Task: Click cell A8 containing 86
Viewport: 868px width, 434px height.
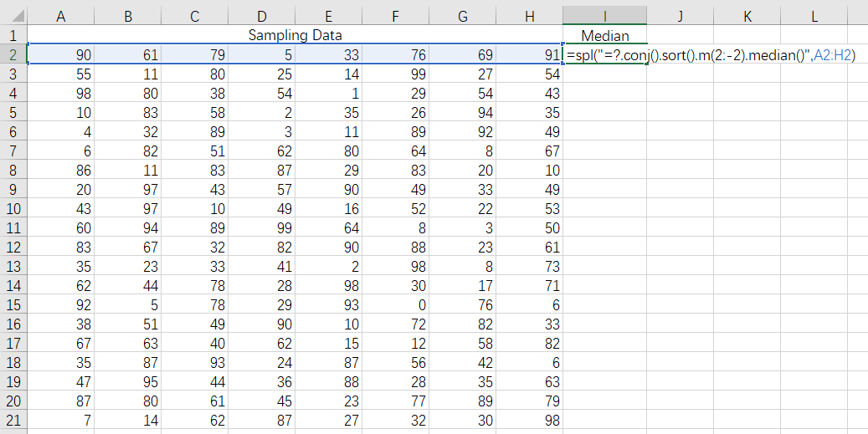Action: pyautogui.click(x=61, y=170)
